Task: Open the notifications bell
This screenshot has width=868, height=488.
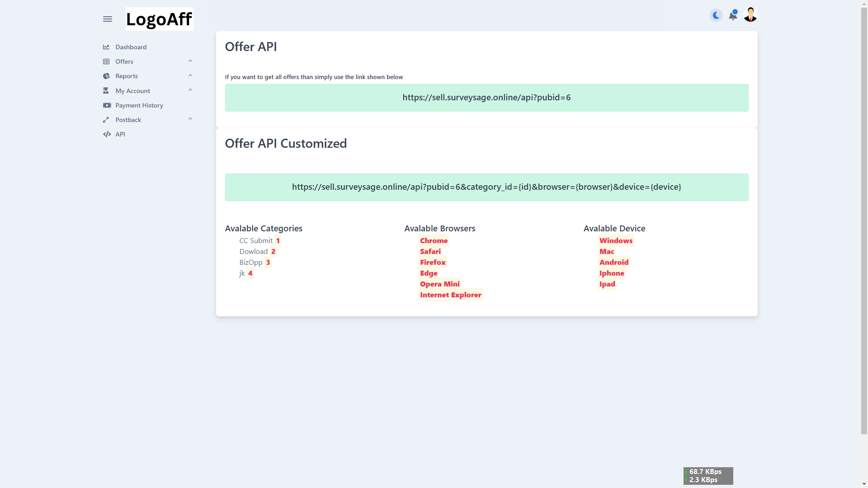Action: [x=733, y=15]
